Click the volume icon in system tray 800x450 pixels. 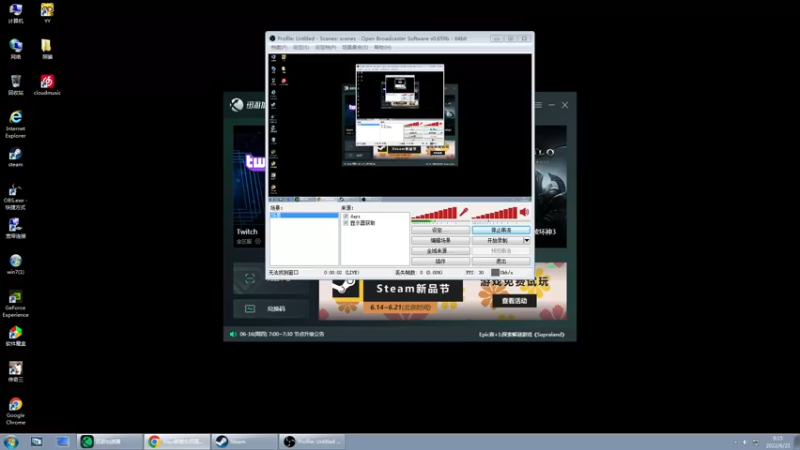pyautogui.click(x=744, y=442)
